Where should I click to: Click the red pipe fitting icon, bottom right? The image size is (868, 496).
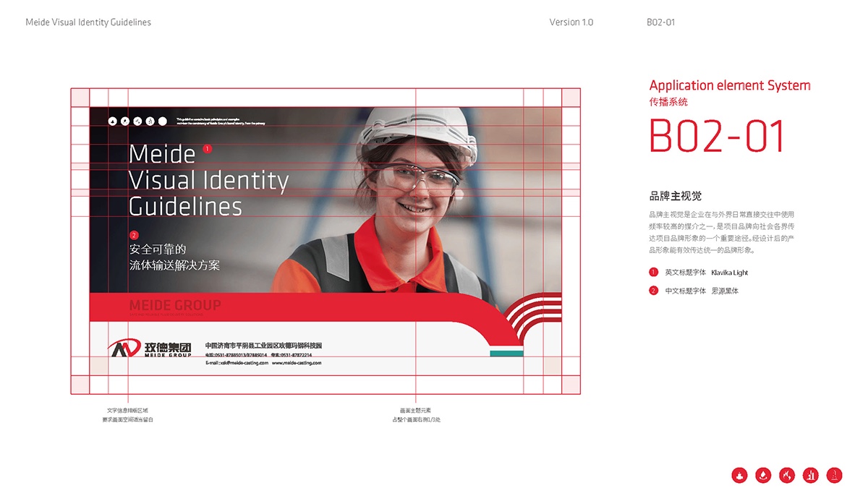coord(739,475)
